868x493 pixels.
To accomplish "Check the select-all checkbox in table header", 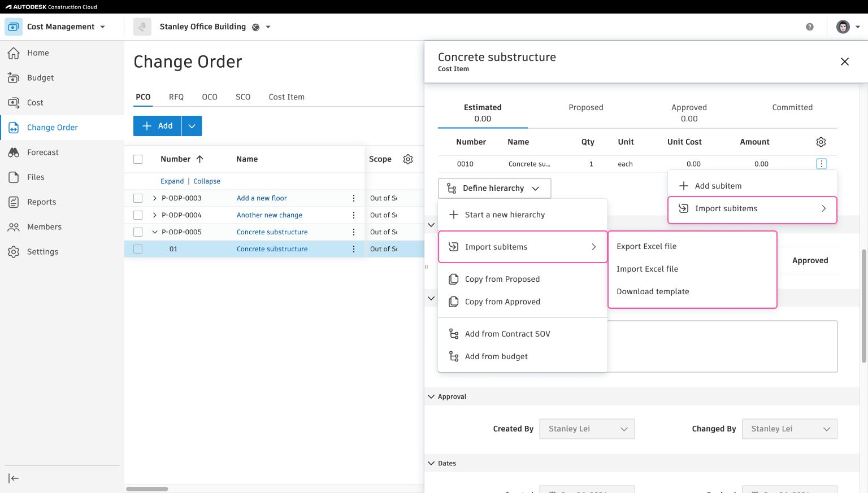I will point(138,159).
